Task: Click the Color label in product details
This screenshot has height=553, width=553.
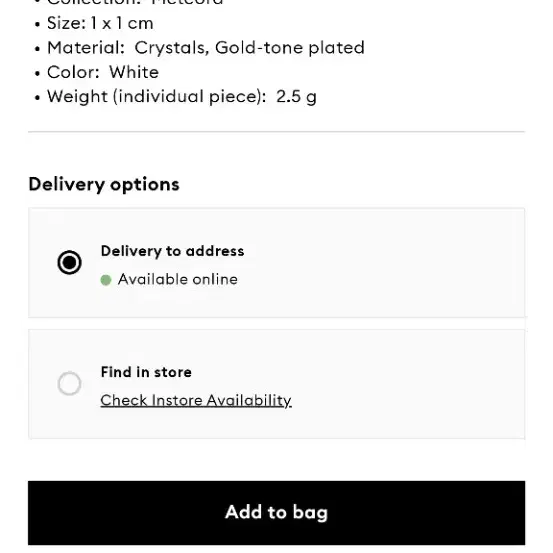Action: tap(73, 72)
